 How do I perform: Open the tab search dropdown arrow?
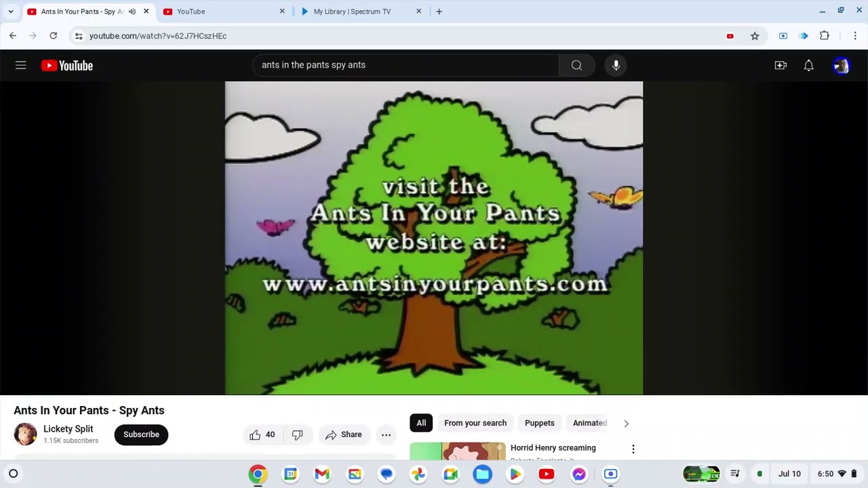(10, 12)
